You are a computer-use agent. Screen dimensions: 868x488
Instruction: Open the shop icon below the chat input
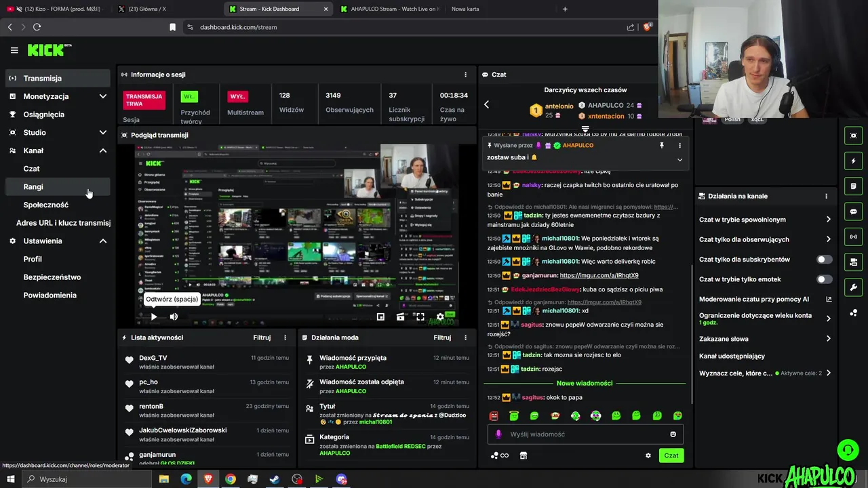tap(523, 455)
